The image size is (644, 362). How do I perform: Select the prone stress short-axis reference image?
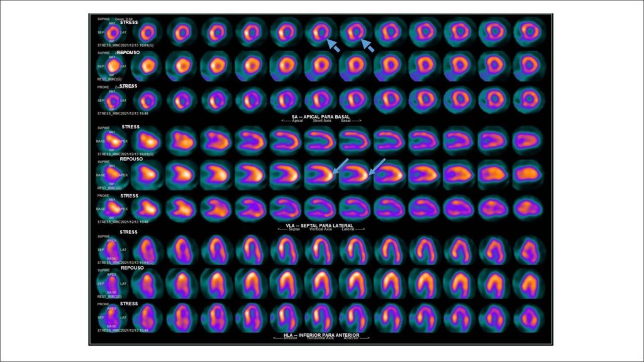[x=113, y=100]
